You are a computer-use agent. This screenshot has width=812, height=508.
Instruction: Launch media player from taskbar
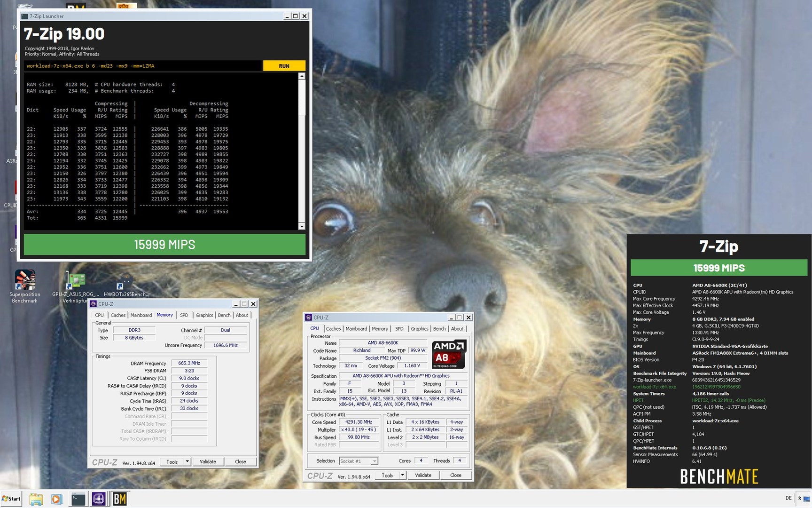tap(56, 499)
